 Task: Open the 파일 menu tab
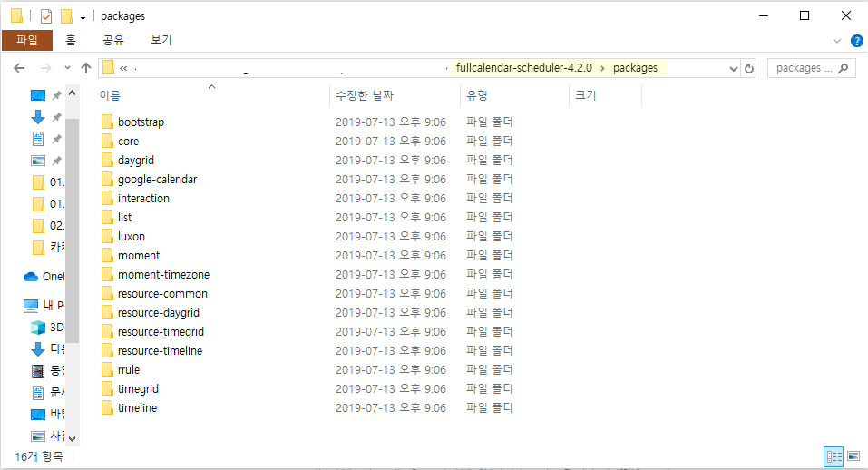(26, 41)
